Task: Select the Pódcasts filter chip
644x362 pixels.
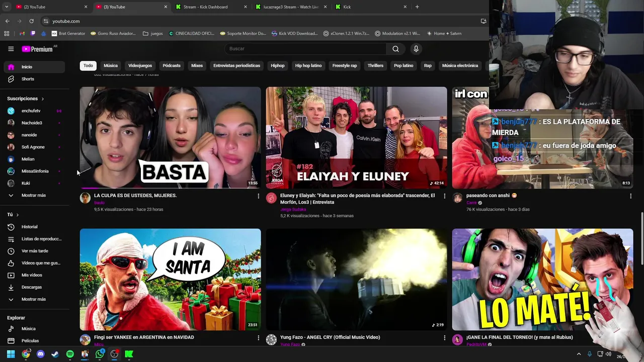Action: [172, 66]
